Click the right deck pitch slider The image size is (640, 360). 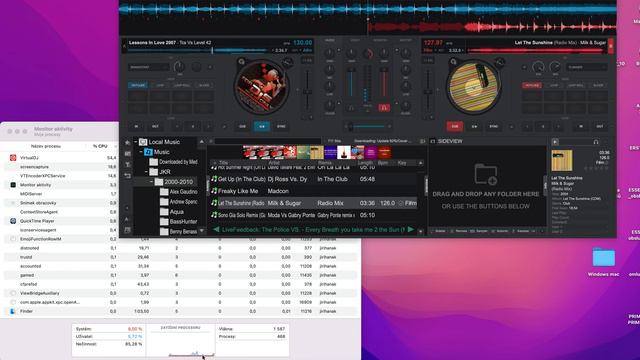[428, 93]
